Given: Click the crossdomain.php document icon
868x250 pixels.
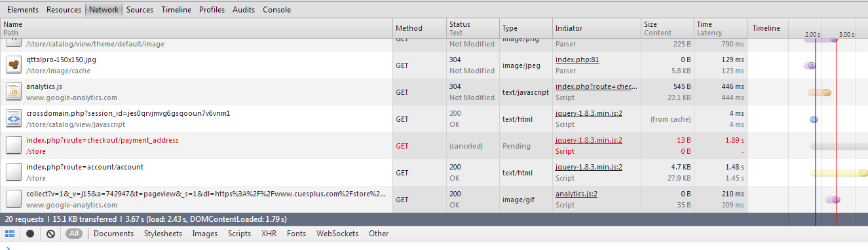Looking at the screenshot, I should 14,118.
